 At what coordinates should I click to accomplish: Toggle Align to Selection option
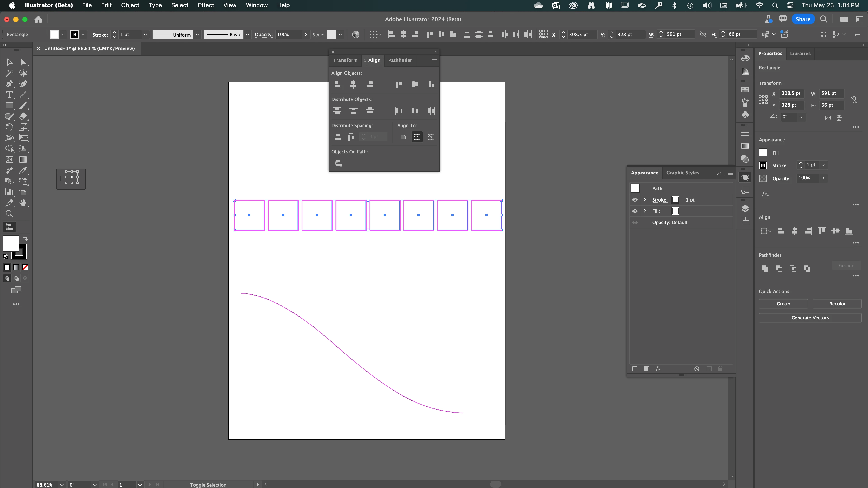[x=417, y=137]
